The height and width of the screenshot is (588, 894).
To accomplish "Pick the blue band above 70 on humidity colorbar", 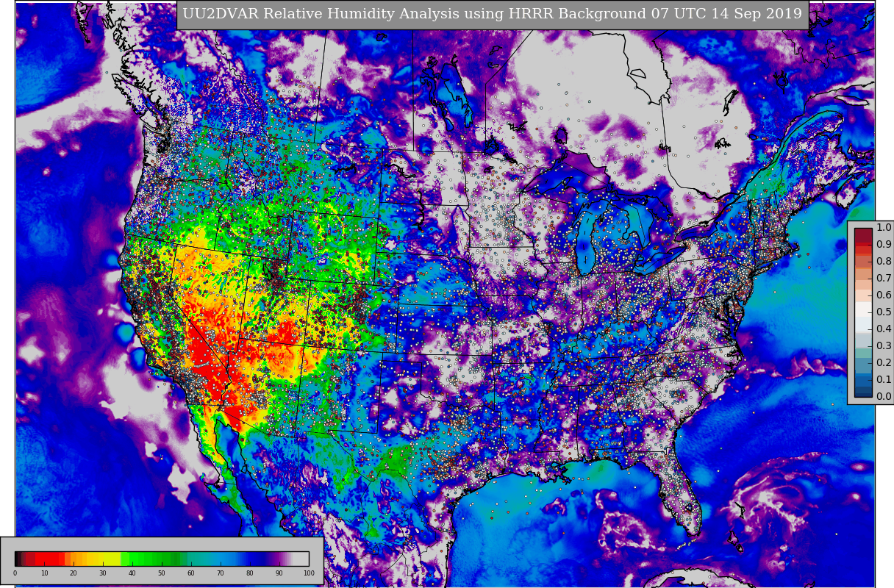I will click(221, 559).
